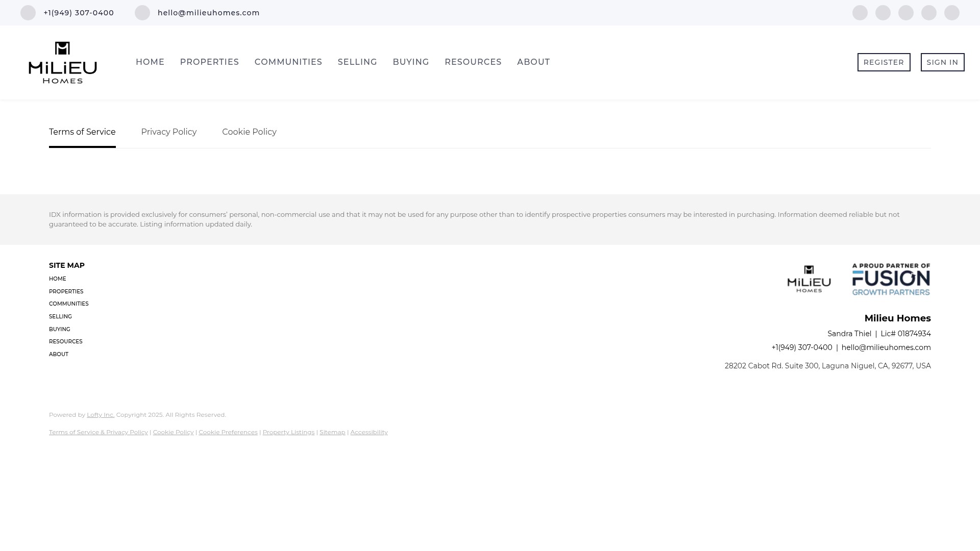This screenshot has width=980, height=551.
Task: Click the top bar email address link
Action: pos(209,13)
